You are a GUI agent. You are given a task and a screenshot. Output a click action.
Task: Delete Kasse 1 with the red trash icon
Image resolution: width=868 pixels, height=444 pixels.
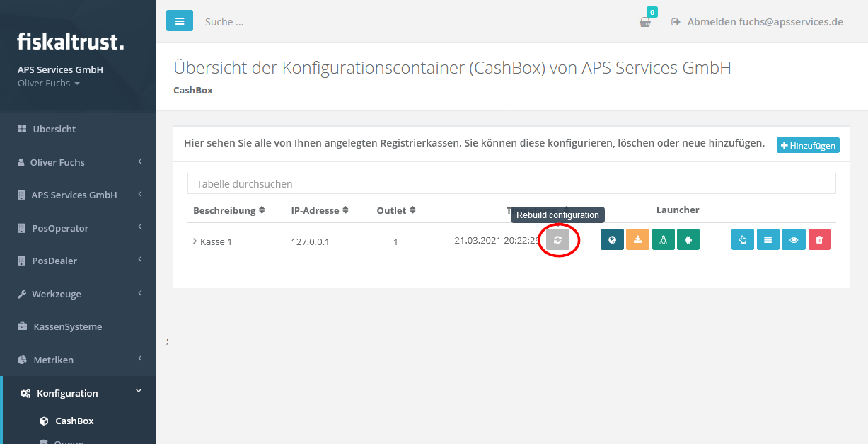(x=819, y=240)
